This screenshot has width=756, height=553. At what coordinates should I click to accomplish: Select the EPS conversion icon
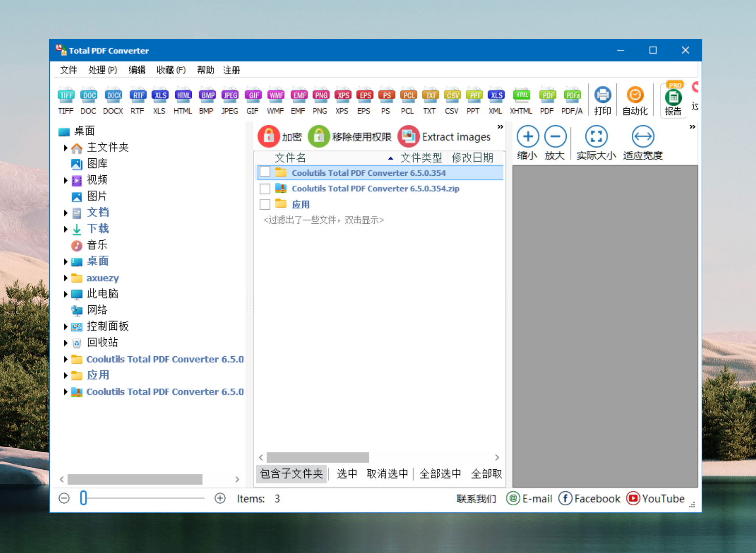364,100
